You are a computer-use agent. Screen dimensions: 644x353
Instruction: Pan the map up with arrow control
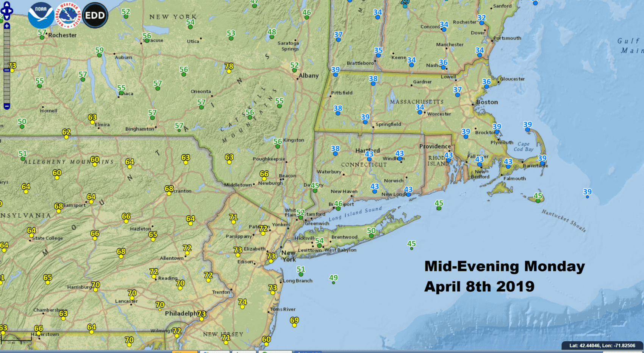point(7,5)
